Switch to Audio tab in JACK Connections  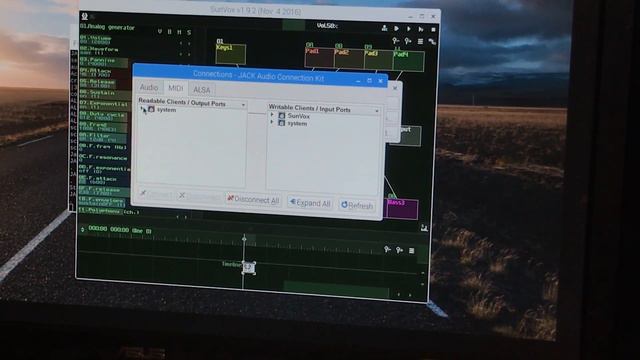point(149,87)
